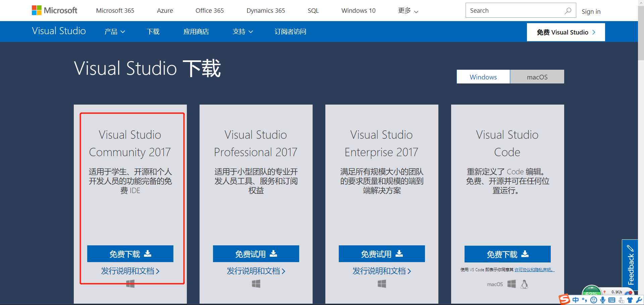Screen dimensions: 644x305
Task: Click into the Search input field
Action: [515, 10]
